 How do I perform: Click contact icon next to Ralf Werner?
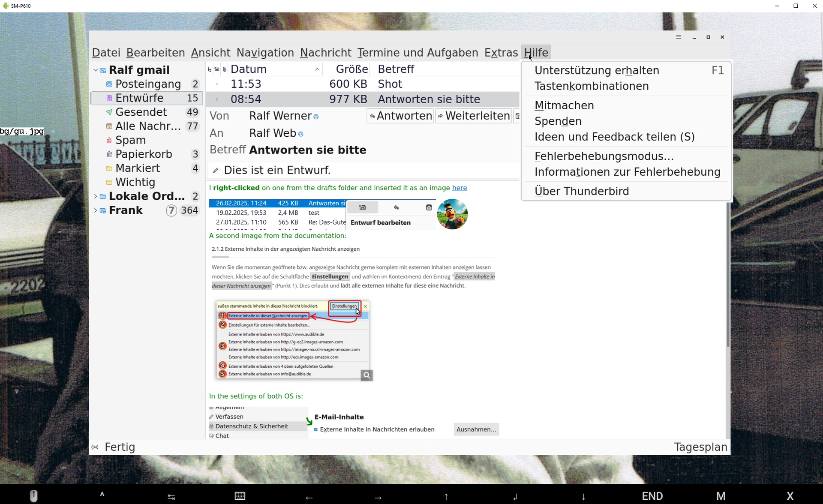316,117
